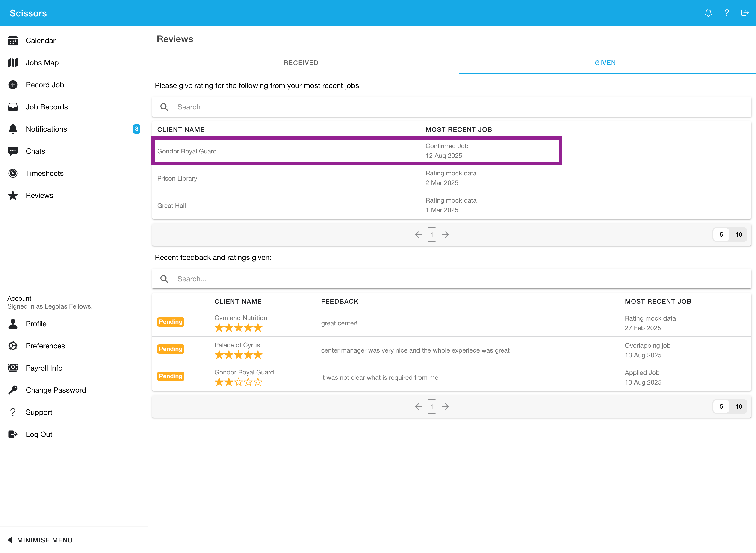
Task: Open the Job Records inbox icon
Action: 13,107
